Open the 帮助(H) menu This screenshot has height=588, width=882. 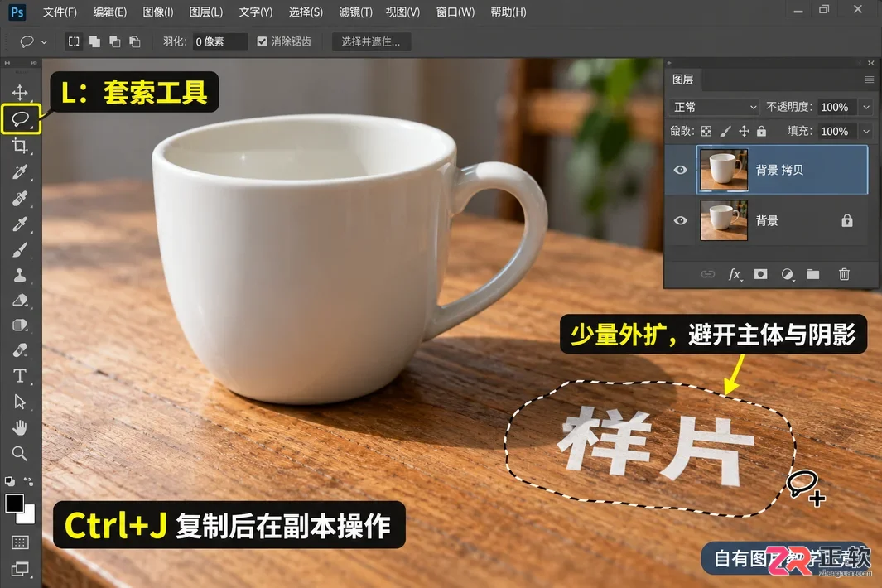coord(508,12)
